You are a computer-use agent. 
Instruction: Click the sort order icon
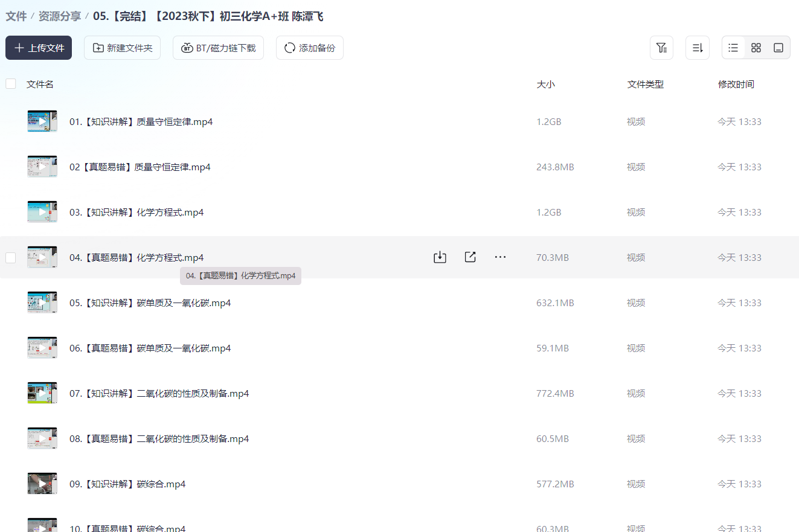coord(698,48)
